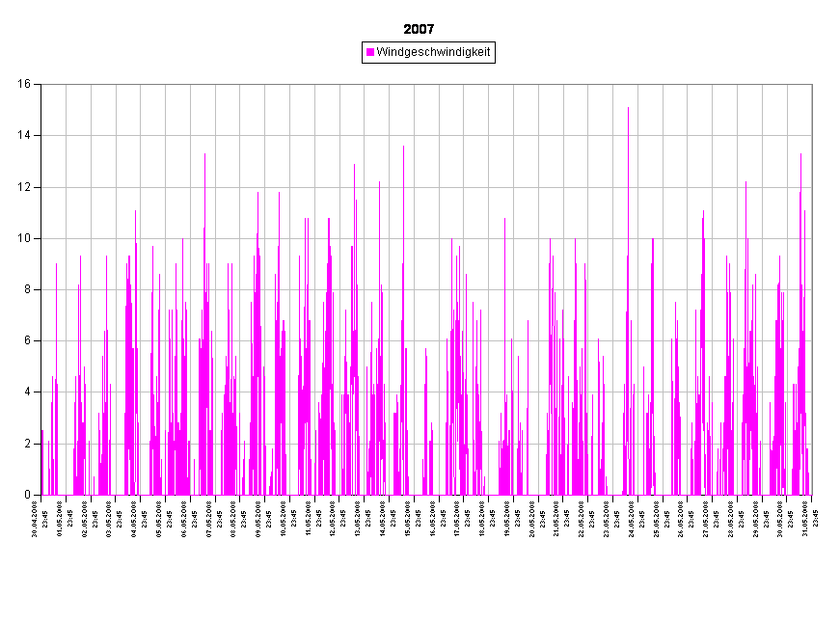Click the black margin right of the plot area

pos(826,289)
